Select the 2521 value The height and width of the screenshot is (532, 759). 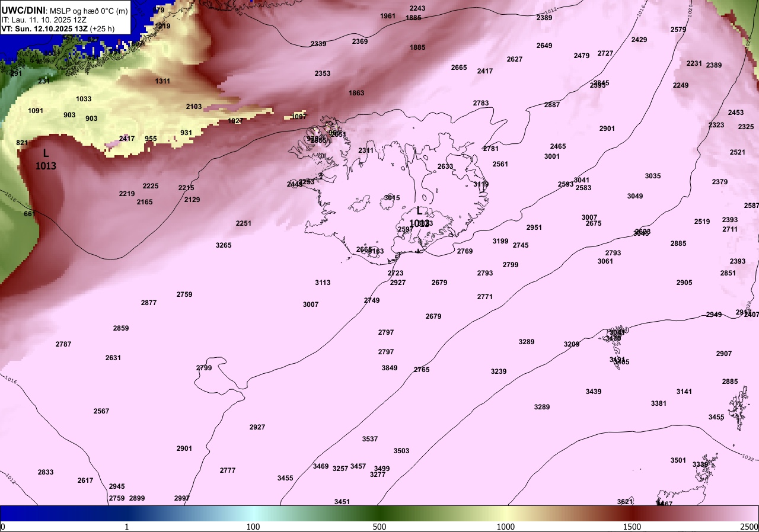738,152
